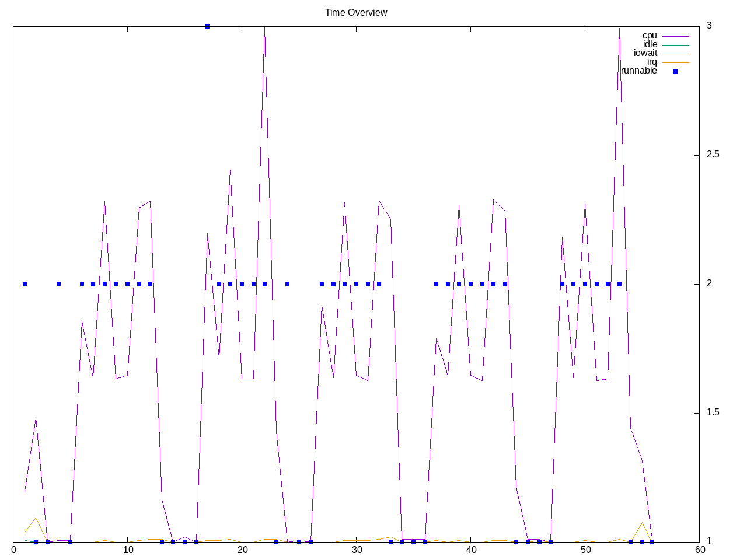Click the orange line sample beside 'irq'

click(x=675, y=62)
